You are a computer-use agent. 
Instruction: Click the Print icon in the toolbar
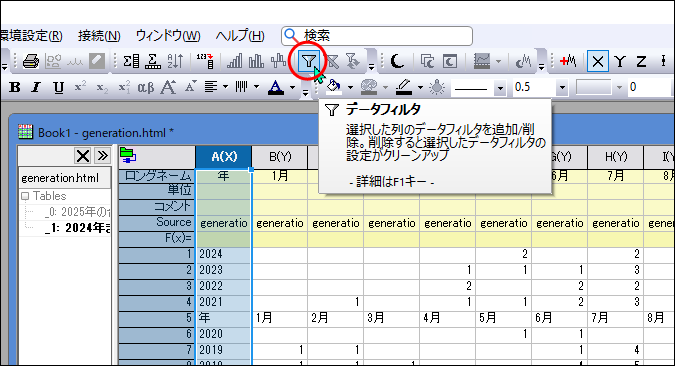31,61
